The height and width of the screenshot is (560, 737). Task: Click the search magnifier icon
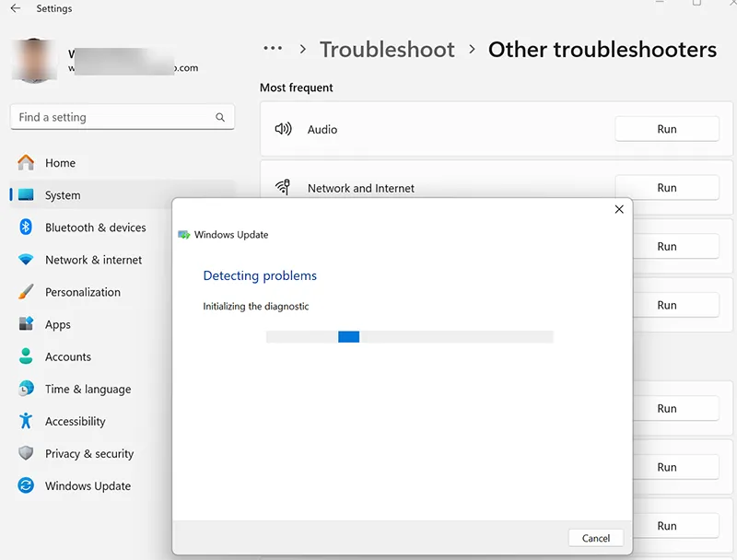tap(220, 118)
